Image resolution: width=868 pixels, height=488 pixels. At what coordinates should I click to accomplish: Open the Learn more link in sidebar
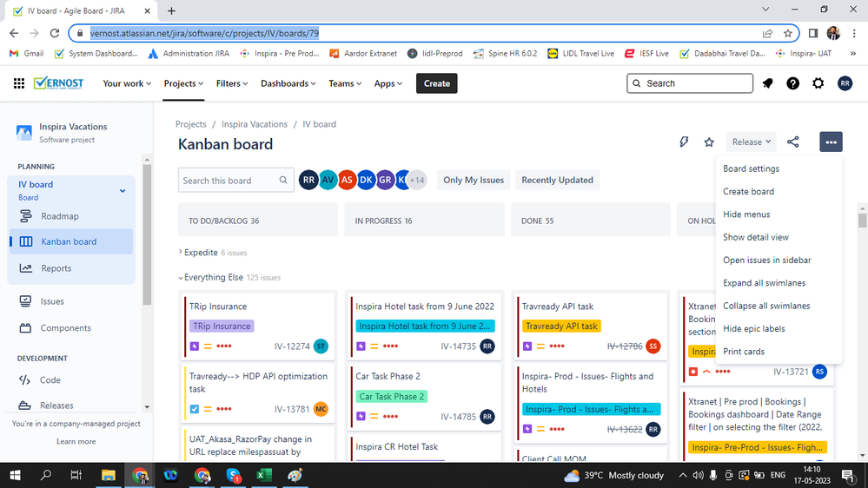76,441
